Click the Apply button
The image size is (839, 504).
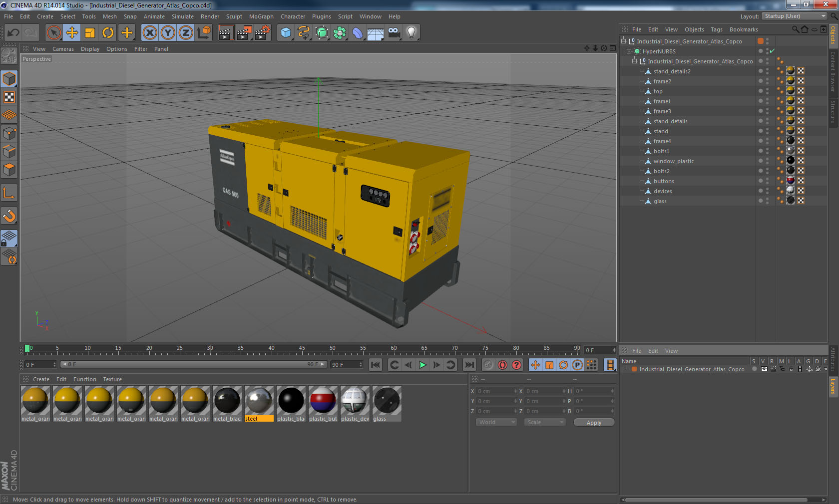(594, 422)
